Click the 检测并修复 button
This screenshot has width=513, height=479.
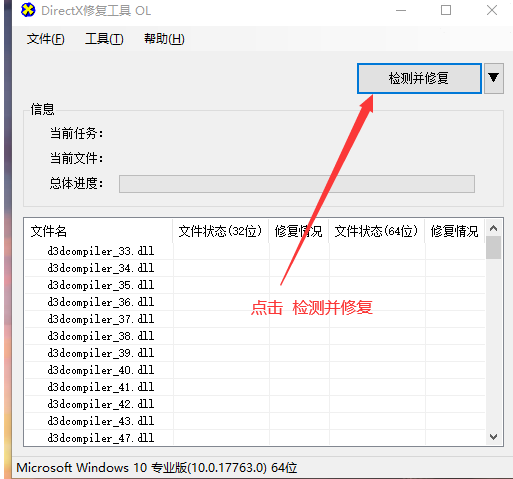419,78
